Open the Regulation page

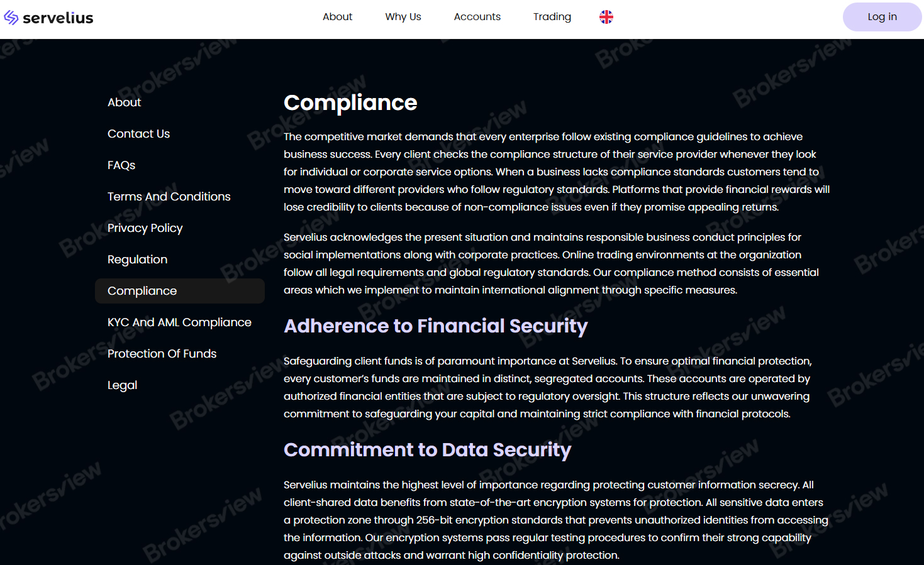point(137,259)
